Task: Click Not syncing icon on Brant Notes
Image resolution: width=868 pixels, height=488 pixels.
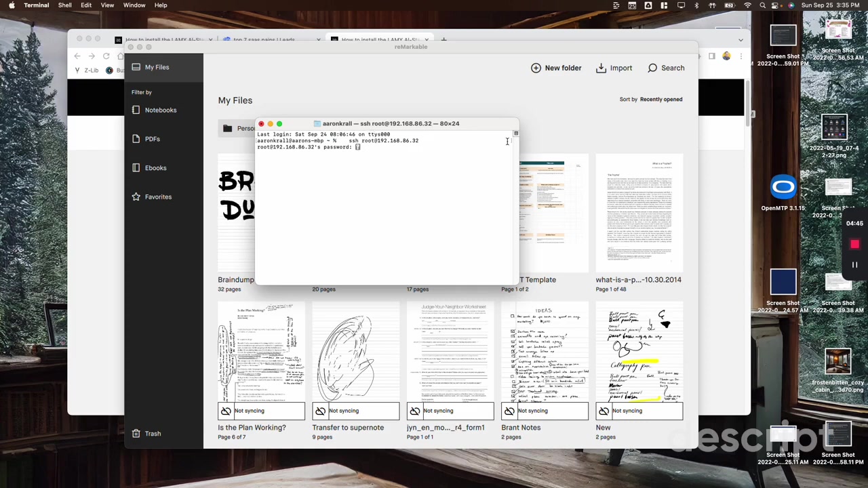Action: (x=509, y=411)
